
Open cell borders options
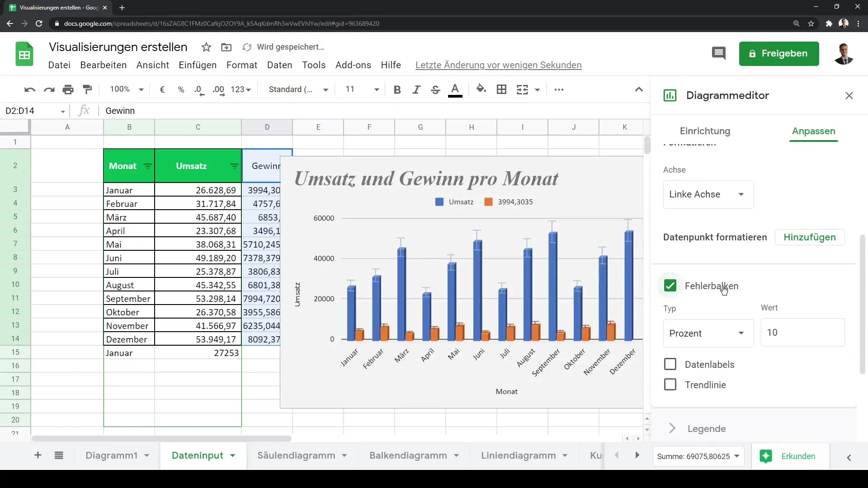501,89
